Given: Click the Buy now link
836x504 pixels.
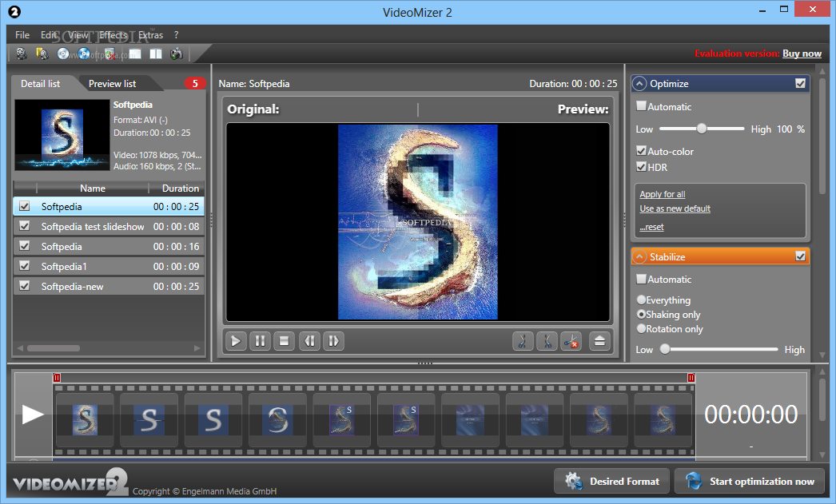Looking at the screenshot, I should point(802,54).
